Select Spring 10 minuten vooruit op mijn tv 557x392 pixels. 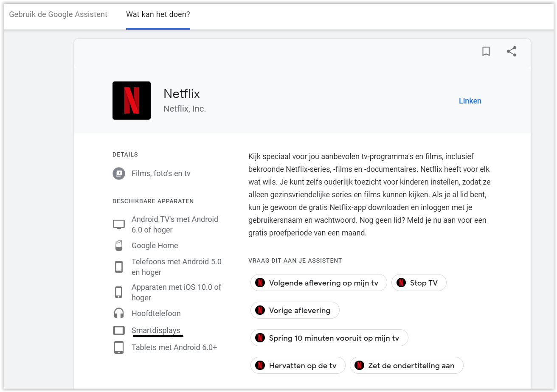pos(329,338)
